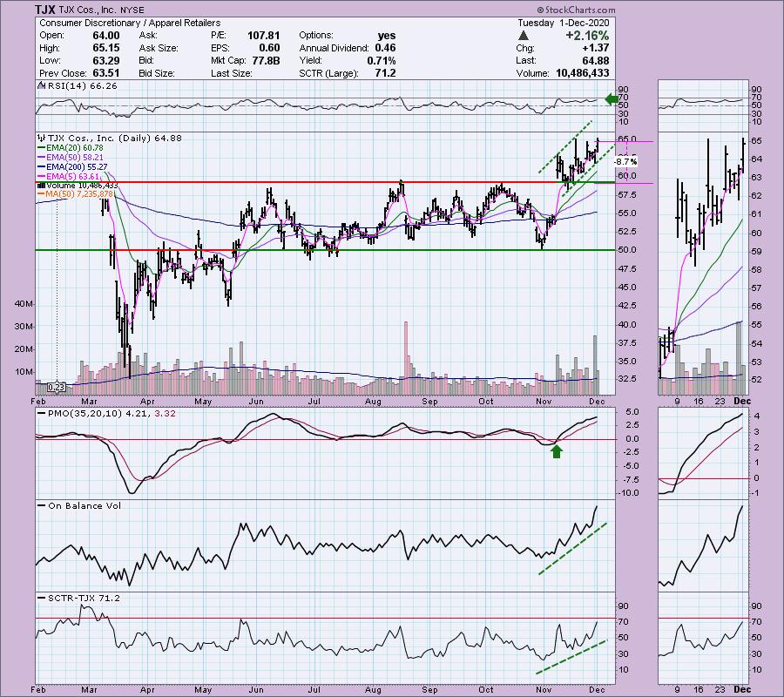Click the SCTR (Large) value 71.2 in header
This screenshot has height=697, width=784.
click(385, 73)
